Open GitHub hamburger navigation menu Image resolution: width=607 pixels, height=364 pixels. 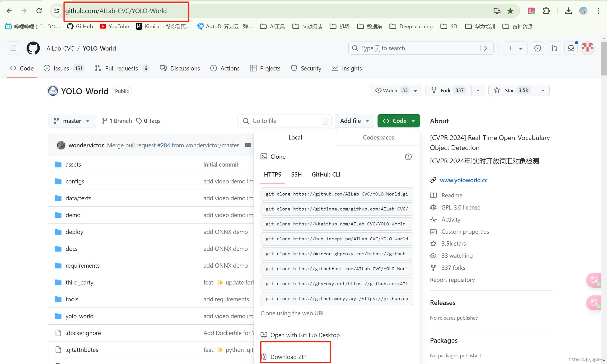pos(13,48)
